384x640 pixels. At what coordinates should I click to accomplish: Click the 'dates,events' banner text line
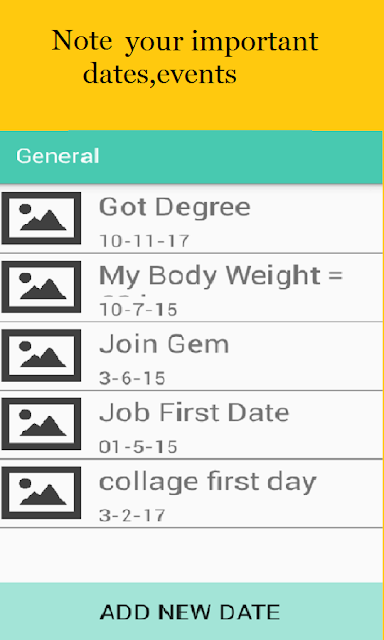160,74
